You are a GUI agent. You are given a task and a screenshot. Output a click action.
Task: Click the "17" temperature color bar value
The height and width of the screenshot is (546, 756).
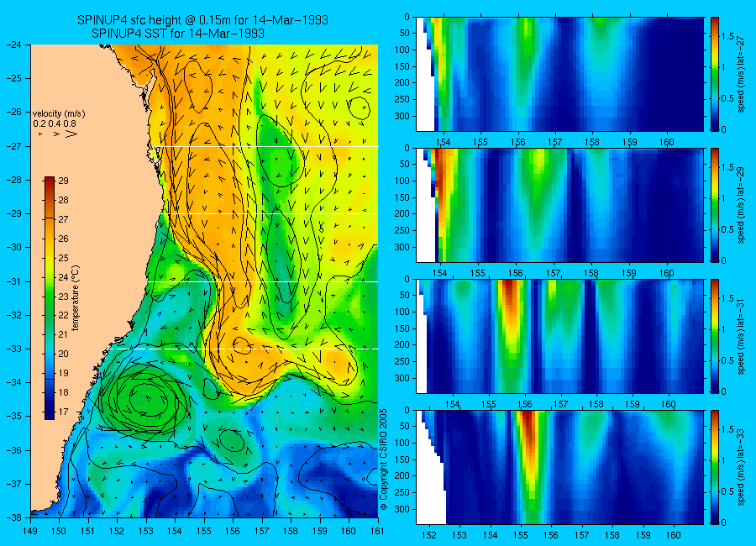tap(64, 412)
